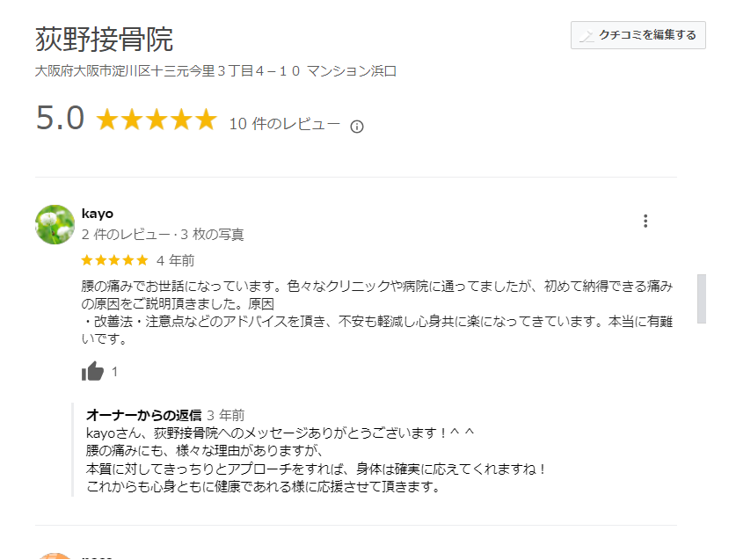Select the business name 荻野接骨院 heading
Screen dimensions: 736x560
click(x=106, y=38)
